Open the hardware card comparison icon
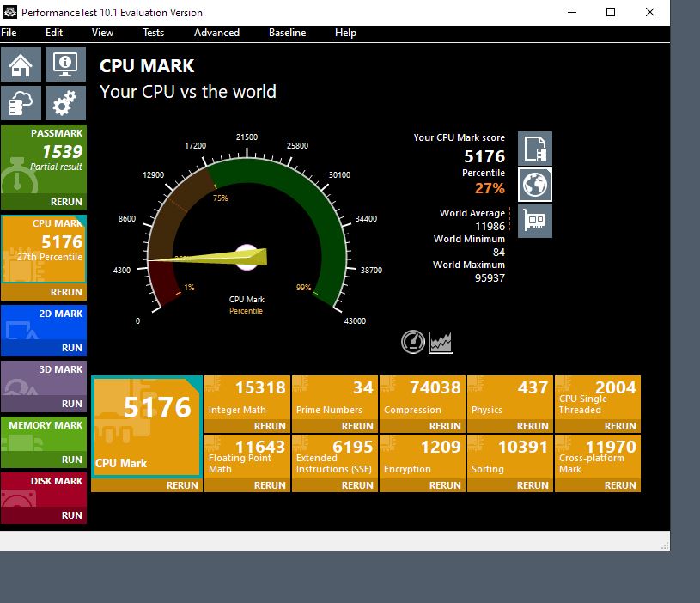Screen dimensions: 700x603 (x=535, y=221)
